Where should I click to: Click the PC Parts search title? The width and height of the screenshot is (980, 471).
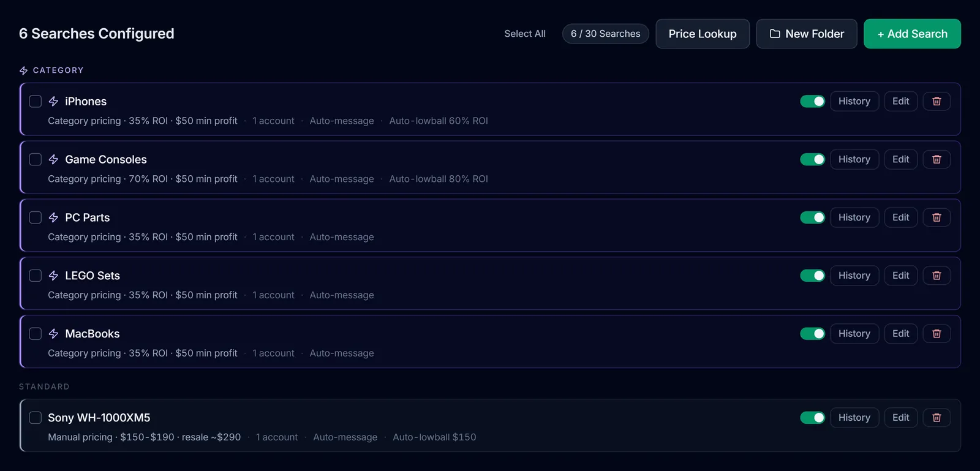click(88, 218)
